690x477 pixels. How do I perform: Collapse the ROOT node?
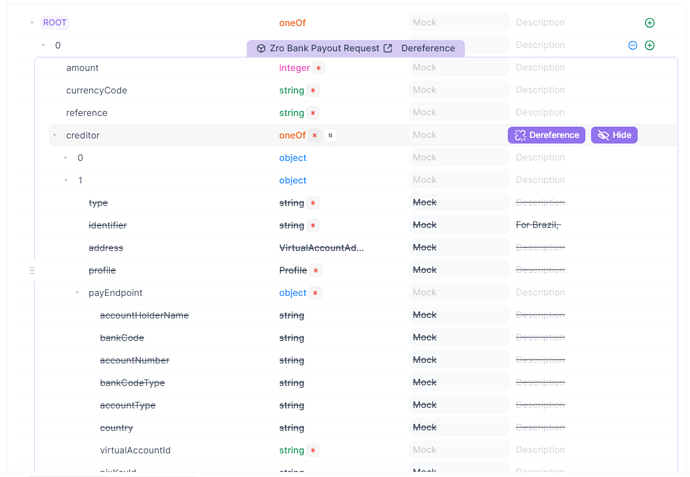point(32,23)
